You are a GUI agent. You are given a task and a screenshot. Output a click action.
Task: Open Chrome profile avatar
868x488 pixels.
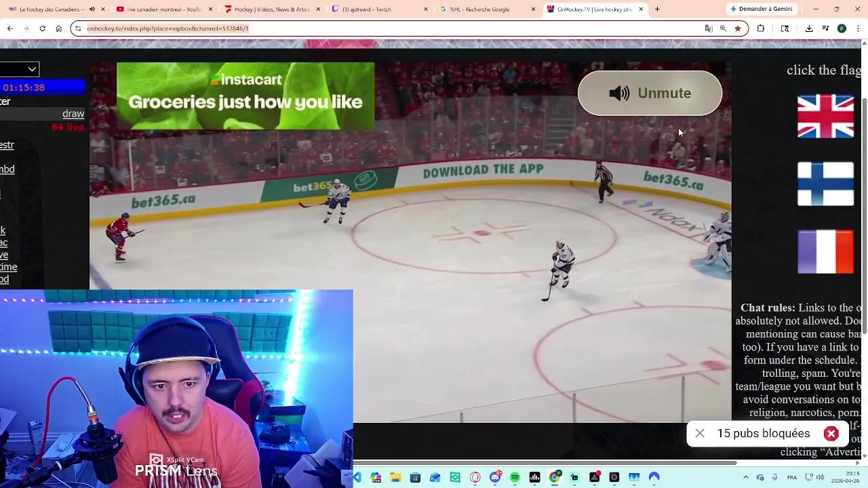(842, 28)
